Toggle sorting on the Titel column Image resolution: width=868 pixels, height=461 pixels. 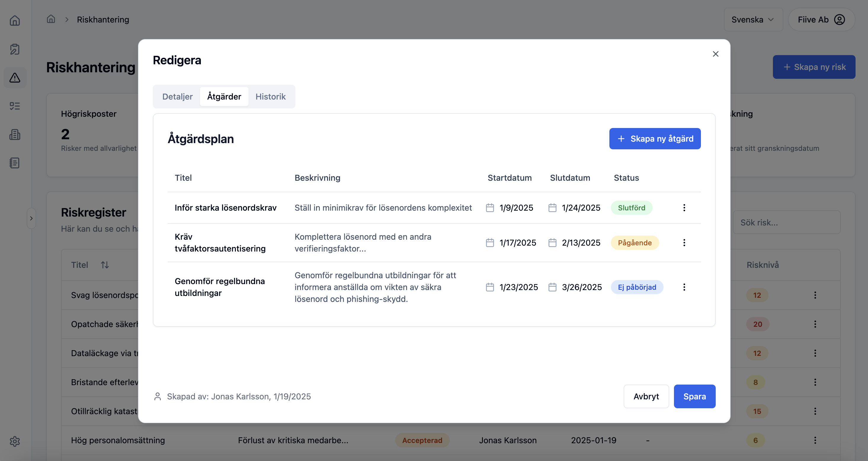click(105, 265)
